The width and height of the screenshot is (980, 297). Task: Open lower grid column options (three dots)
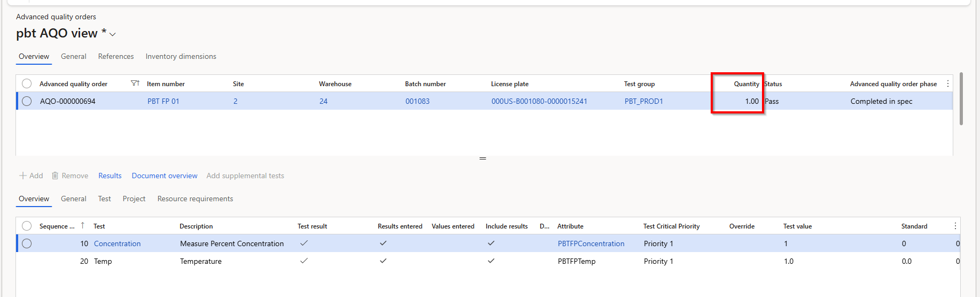pyautogui.click(x=955, y=226)
